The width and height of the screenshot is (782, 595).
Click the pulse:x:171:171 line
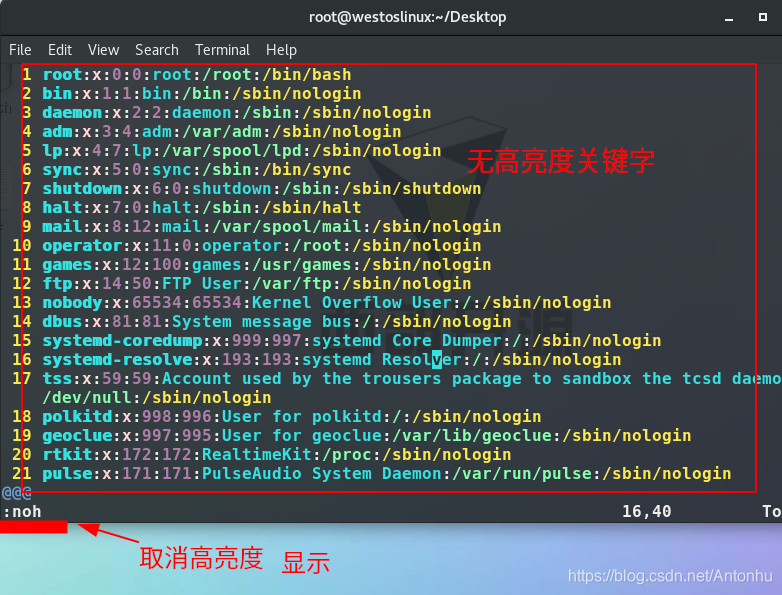click(x=387, y=473)
